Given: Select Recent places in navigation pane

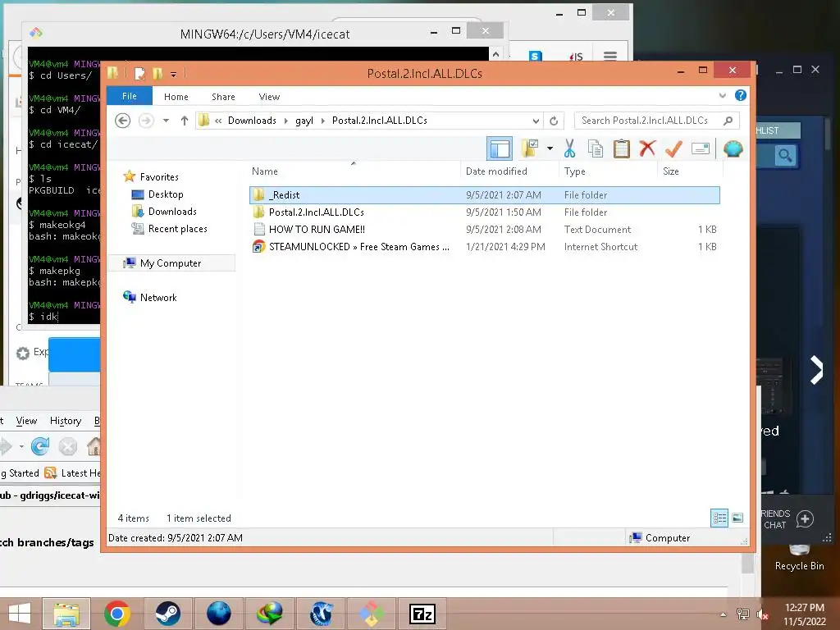Looking at the screenshot, I should coord(177,229).
